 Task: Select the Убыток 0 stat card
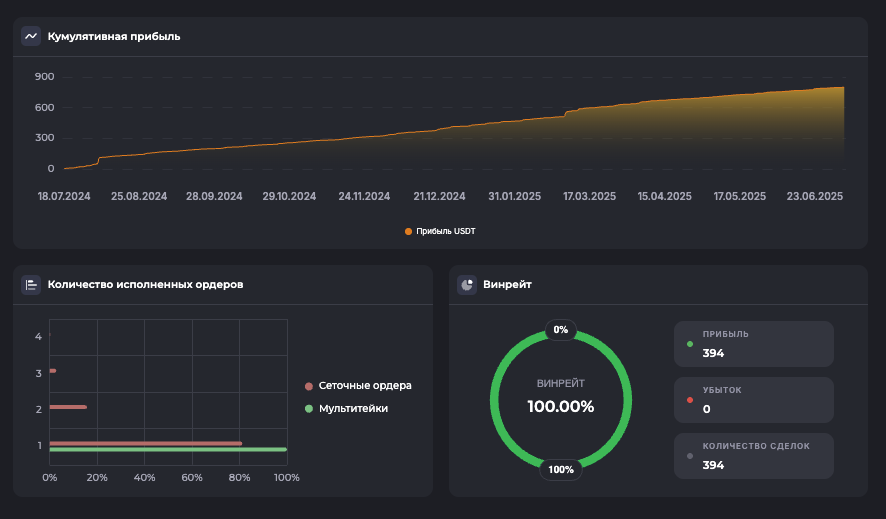754,400
